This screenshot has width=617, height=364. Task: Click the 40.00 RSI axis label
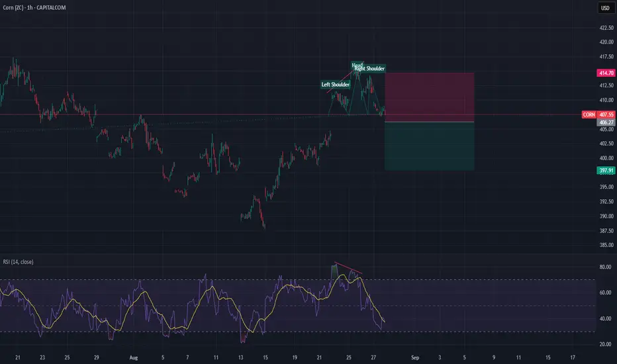coord(605,318)
